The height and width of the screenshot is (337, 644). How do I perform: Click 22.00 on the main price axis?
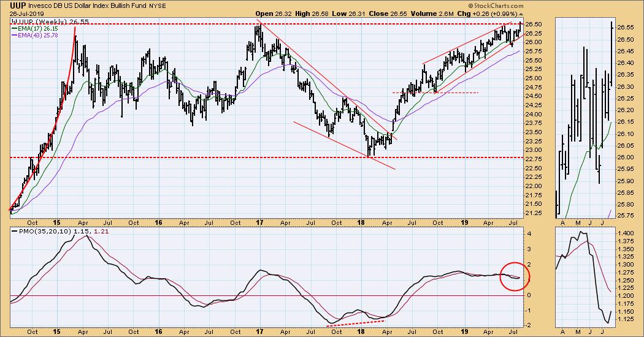click(x=533, y=186)
